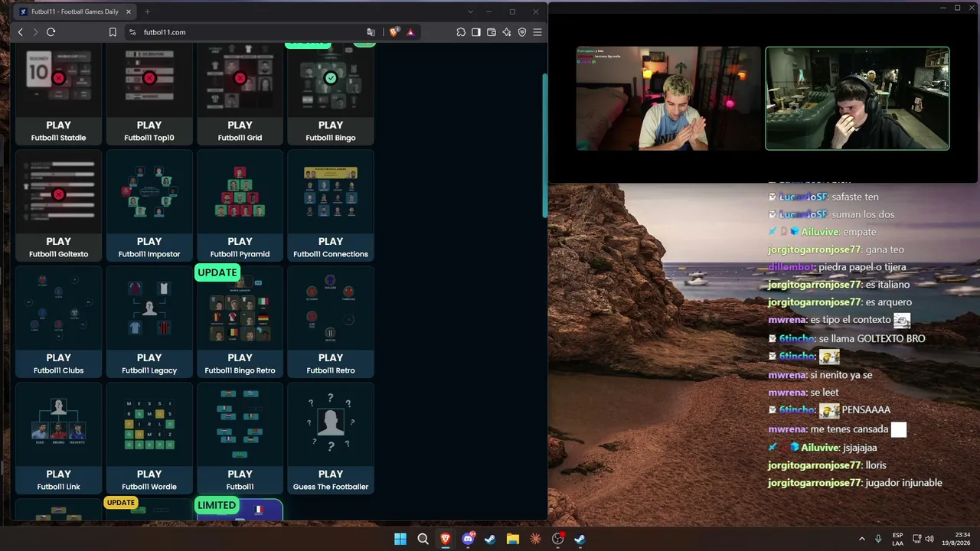Click chat message 'lloris'

(875, 465)
